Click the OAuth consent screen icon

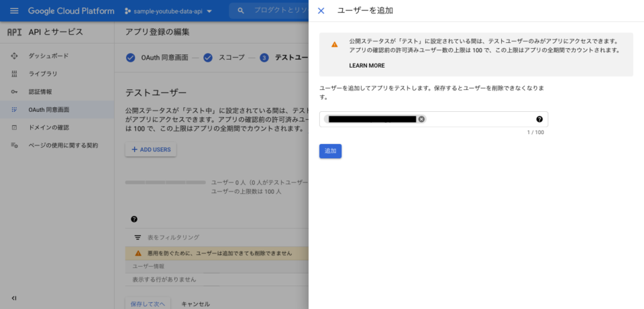[x=14, y=110]
